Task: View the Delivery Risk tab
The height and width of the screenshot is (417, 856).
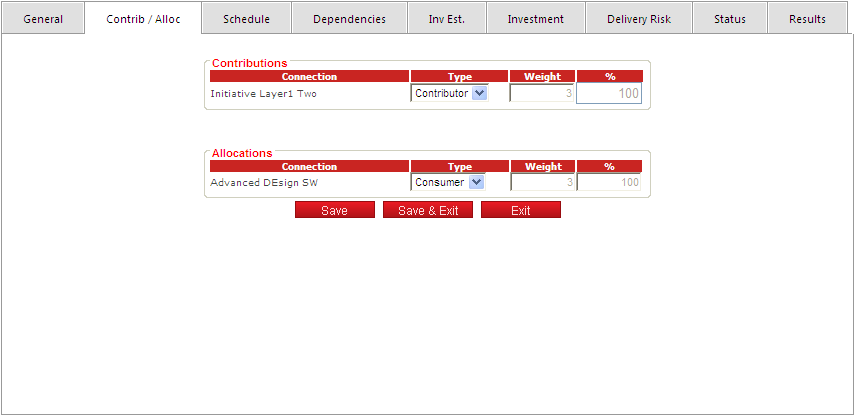Action: click(639, 19)
